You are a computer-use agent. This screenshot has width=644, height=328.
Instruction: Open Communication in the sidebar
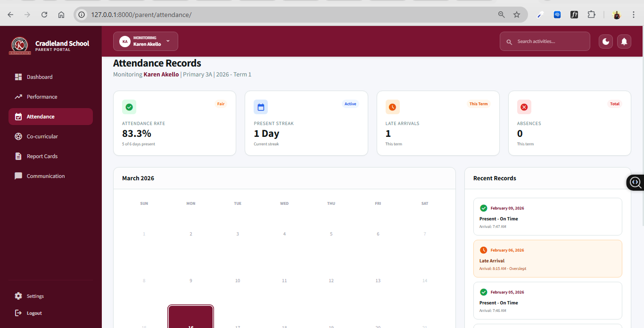(45, 176)
